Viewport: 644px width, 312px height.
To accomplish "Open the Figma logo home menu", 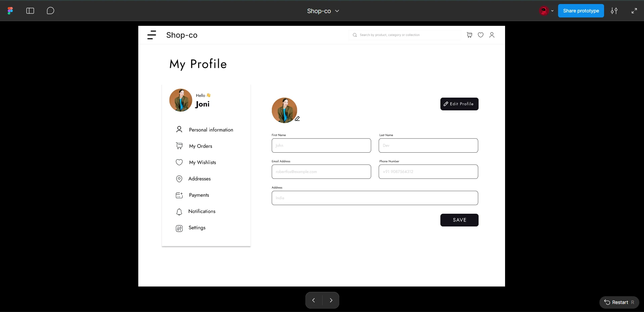I will coord(10,11).
